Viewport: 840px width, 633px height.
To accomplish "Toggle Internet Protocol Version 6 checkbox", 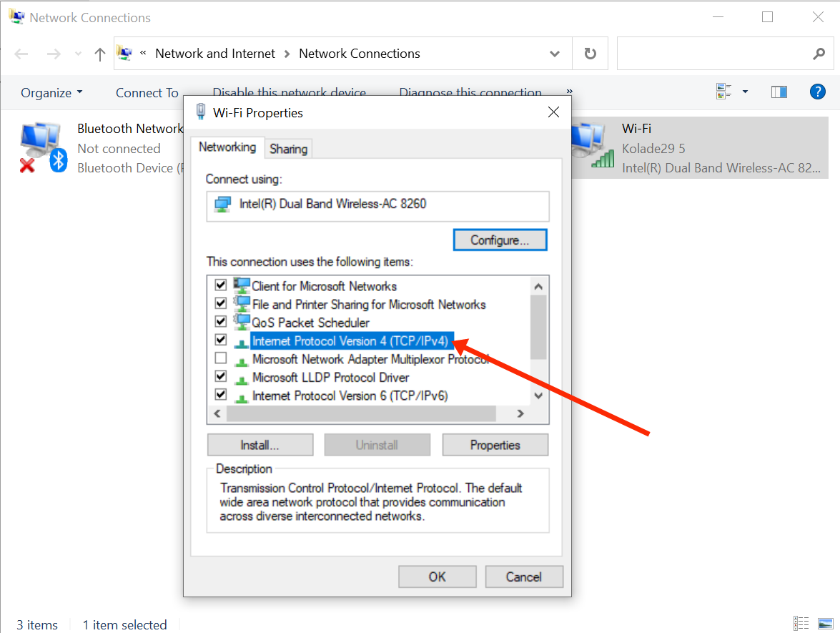I will click(x=221, y=394).
